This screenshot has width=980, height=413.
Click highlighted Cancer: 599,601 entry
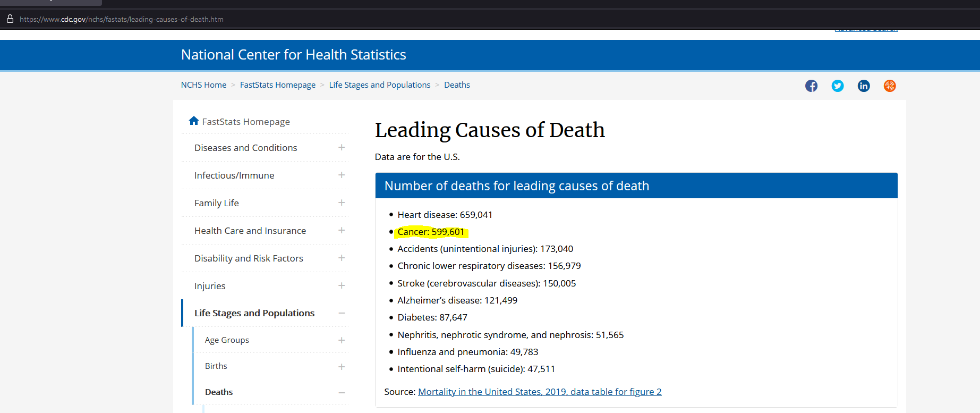[431, 232]
